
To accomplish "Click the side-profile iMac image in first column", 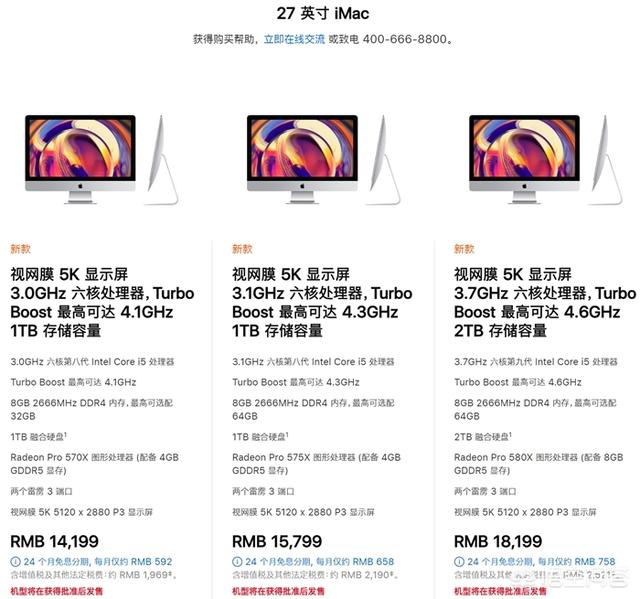I will pyautogui.click(x=162, y=160).
